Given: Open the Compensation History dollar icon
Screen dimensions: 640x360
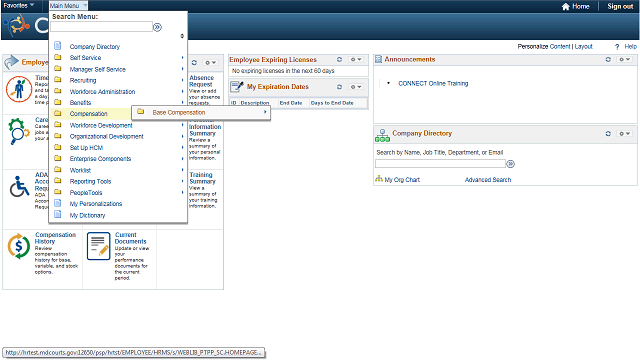Looking at the screenshot, I should pos(18,246).
